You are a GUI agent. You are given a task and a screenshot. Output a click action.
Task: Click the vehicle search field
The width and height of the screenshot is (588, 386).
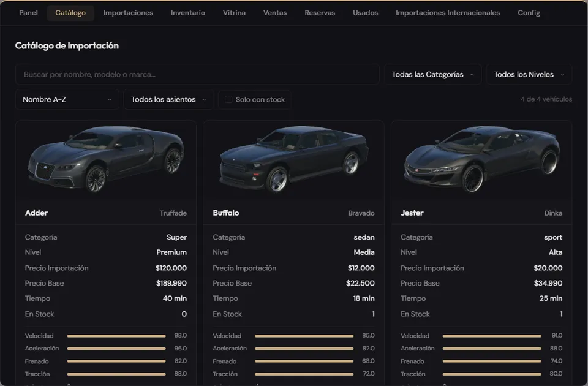pos(197,74)
